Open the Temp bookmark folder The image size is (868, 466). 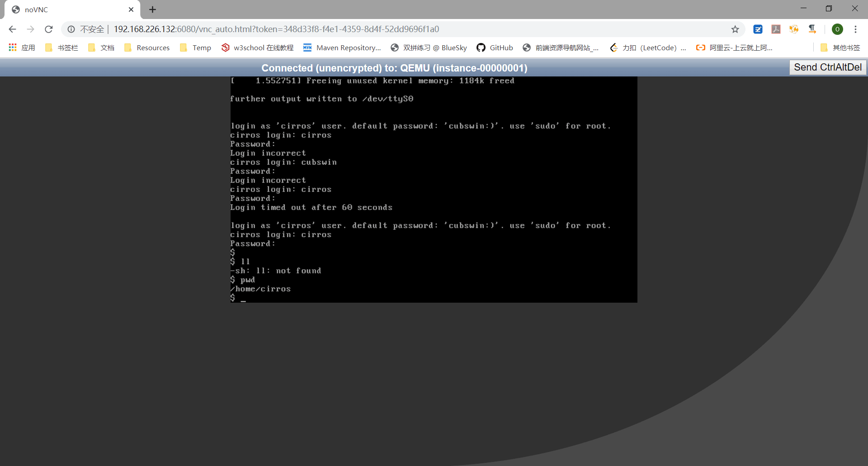pyautogui.click(x=195, y=48)
